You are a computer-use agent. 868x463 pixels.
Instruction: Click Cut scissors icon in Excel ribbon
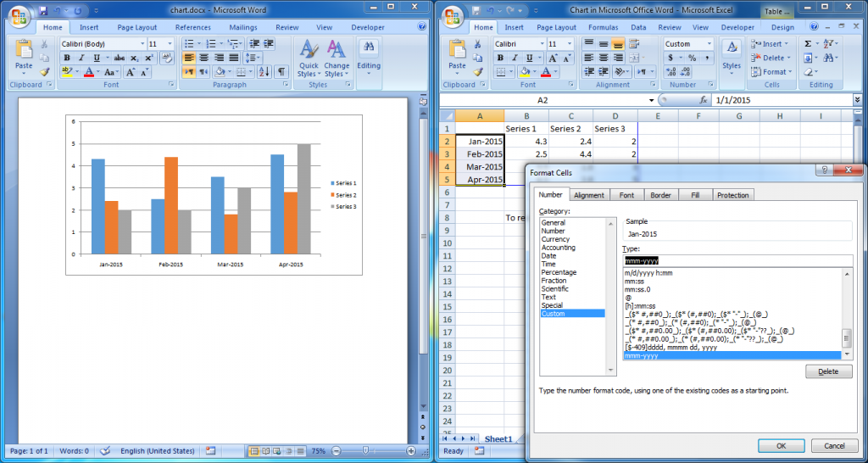coord(478,44)
